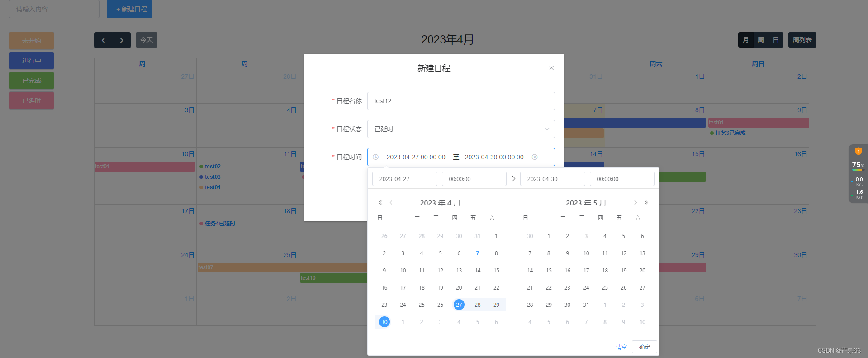Screen dimensions: 868x358
Task: Select April 7 highlighted today date
Action: point(478,253)
